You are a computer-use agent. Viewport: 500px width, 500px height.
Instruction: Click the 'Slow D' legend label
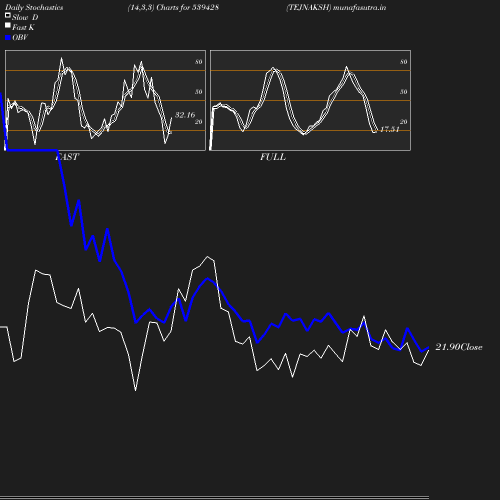tap(25, 17)
